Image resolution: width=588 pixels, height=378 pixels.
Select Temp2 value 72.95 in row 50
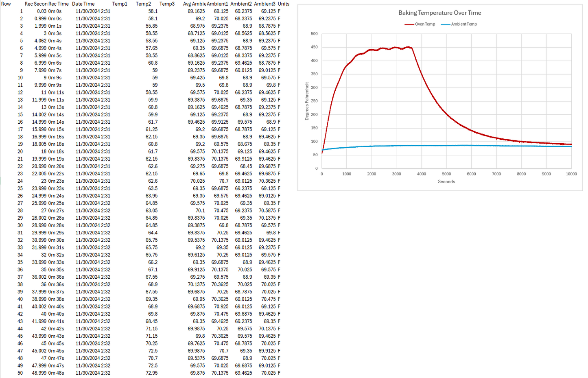(151, 373)
